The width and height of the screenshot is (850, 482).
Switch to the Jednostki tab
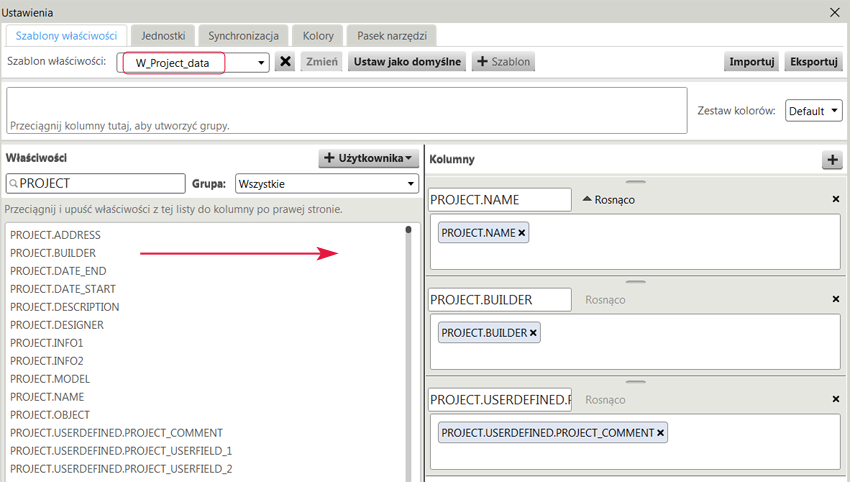coord(163,36)
